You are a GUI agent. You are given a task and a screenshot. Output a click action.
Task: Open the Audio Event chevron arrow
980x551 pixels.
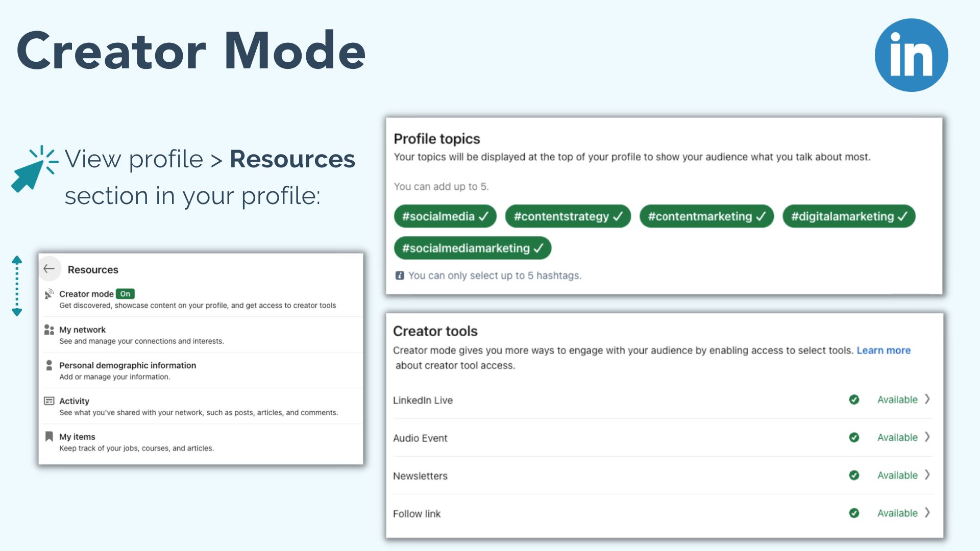click(x=927, y=437)
